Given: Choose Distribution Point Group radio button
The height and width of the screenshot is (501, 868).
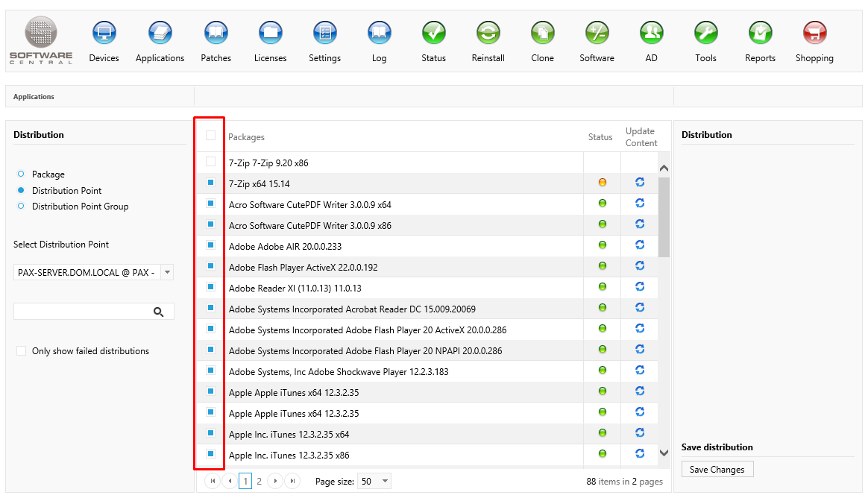Looking at the screenshot, I should click(x=21, y=207).
